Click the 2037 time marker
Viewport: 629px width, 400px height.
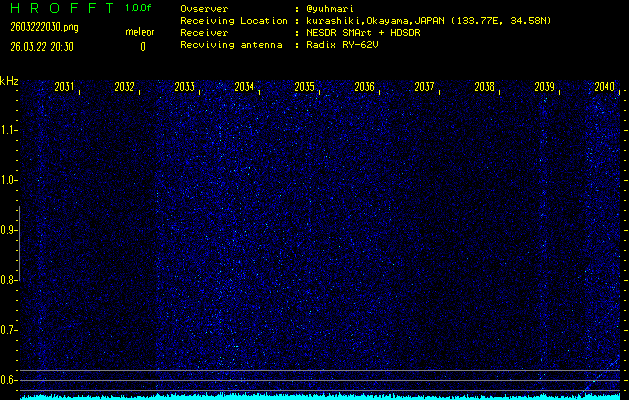point(424,87)
